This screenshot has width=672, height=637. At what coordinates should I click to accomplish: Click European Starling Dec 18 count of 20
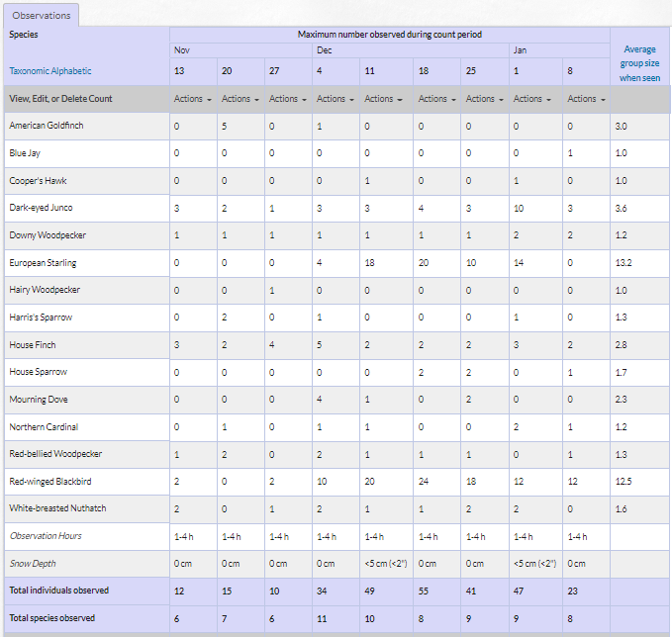click(x=424, y=263)
